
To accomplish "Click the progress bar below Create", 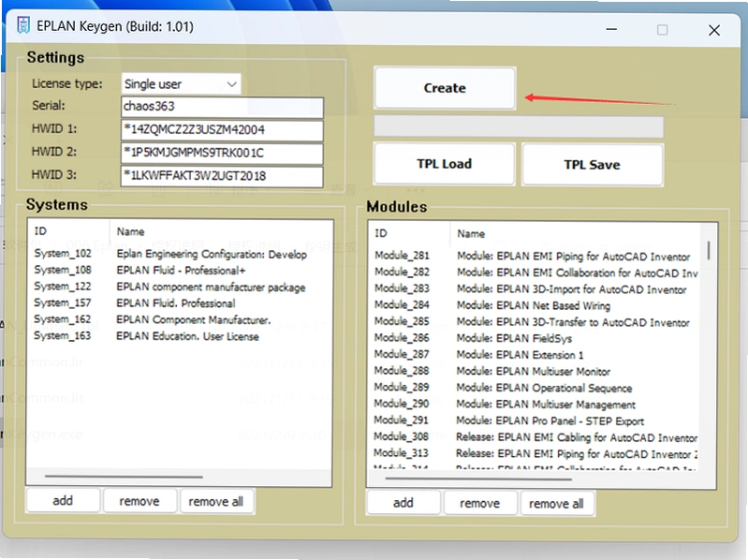I will [x=519, y=126].
